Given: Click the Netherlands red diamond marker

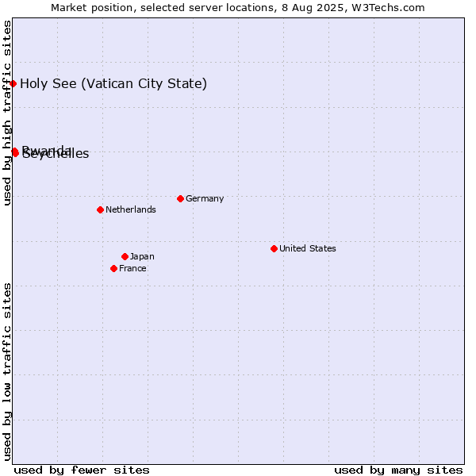Looking at the screenshot, I should coord(101,209).
